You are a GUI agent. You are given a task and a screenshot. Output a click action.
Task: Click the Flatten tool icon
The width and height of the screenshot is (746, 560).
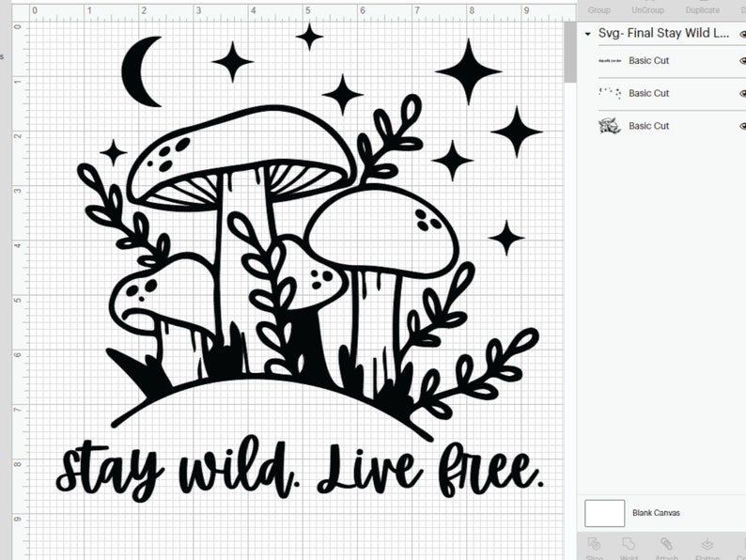coord(706,546)
